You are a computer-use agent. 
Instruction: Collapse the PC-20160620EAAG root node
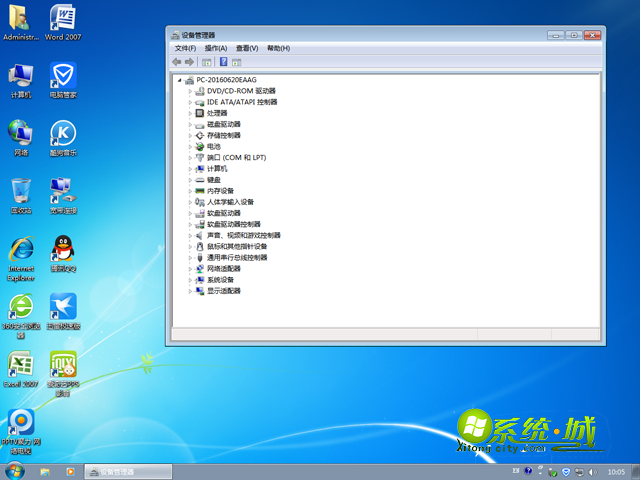(x=180, y=80)
